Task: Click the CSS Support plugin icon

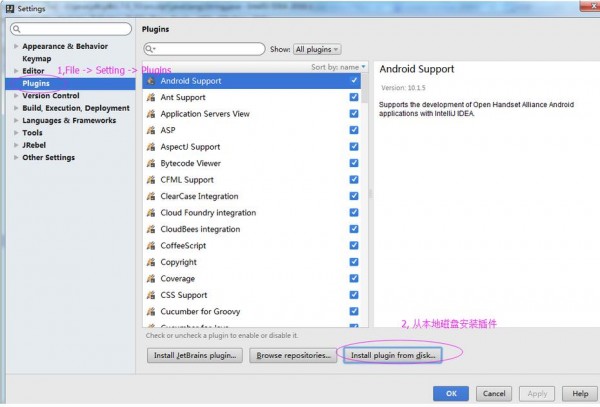Action: coord(151,295)
